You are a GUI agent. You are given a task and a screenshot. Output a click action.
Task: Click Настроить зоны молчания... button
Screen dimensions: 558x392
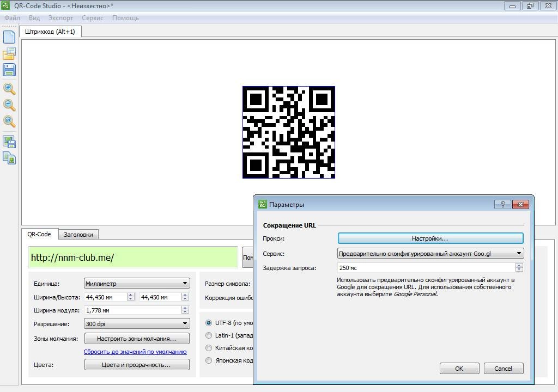tap(137, 339)
